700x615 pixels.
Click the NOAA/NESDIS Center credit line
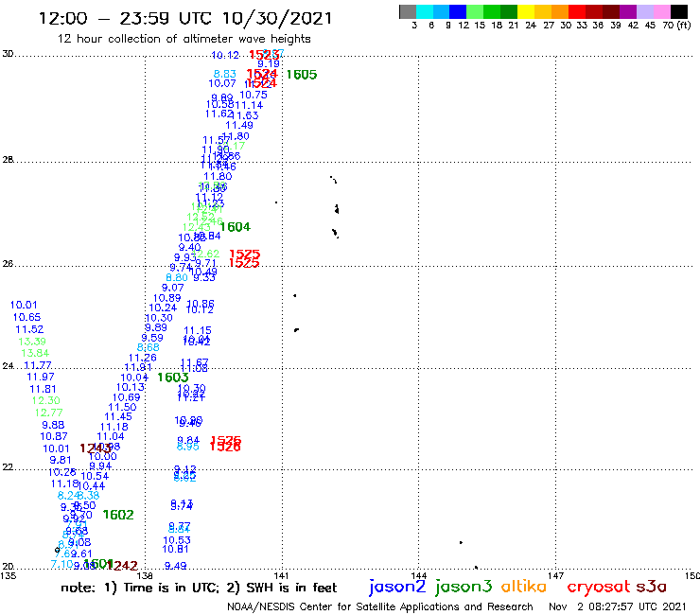coord(380,606)
